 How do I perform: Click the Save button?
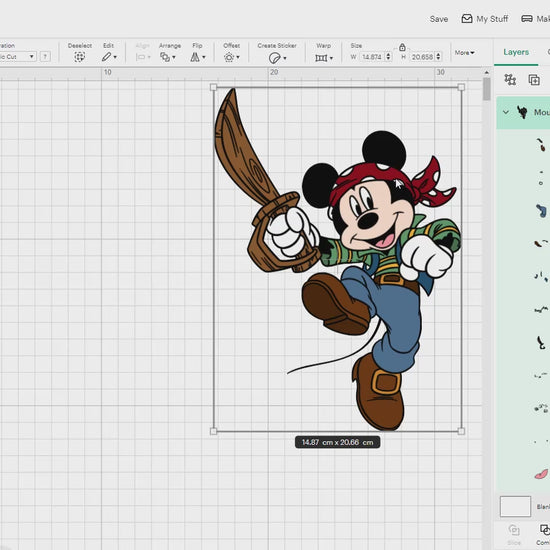point(439,19)
